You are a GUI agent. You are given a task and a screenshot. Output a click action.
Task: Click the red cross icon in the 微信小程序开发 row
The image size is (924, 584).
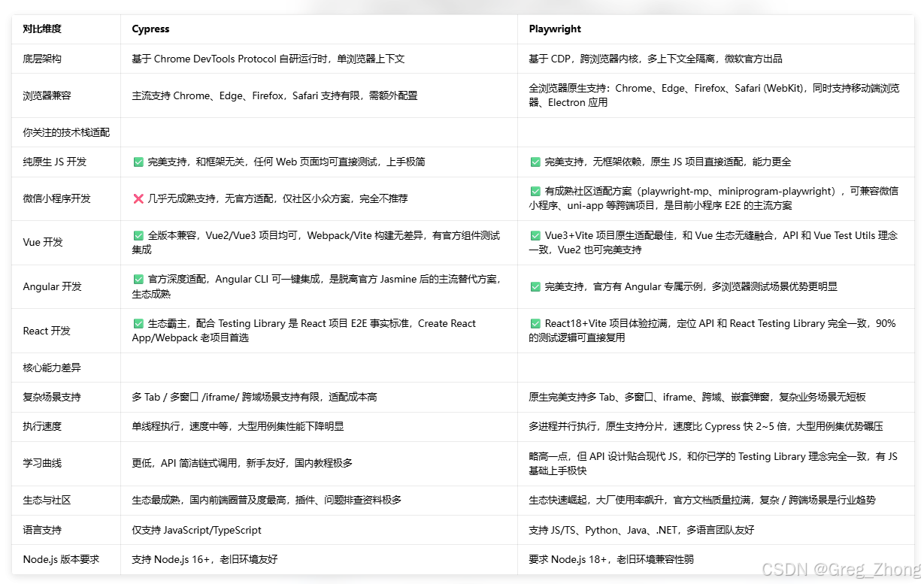[138, 199]
